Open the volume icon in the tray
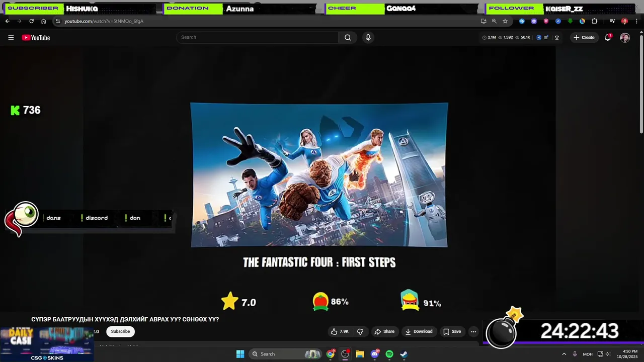This screenshot has height=362, width=644. [x=608, y=354]
